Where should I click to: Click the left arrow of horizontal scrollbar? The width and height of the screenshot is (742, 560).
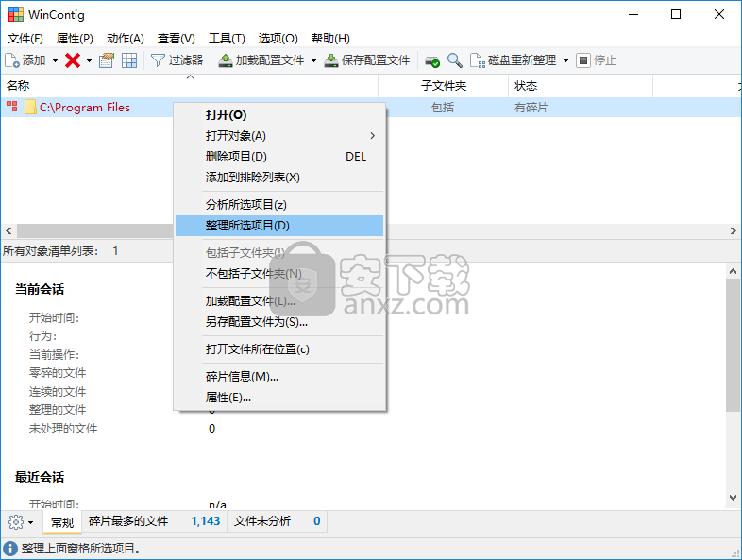[8, 231]
